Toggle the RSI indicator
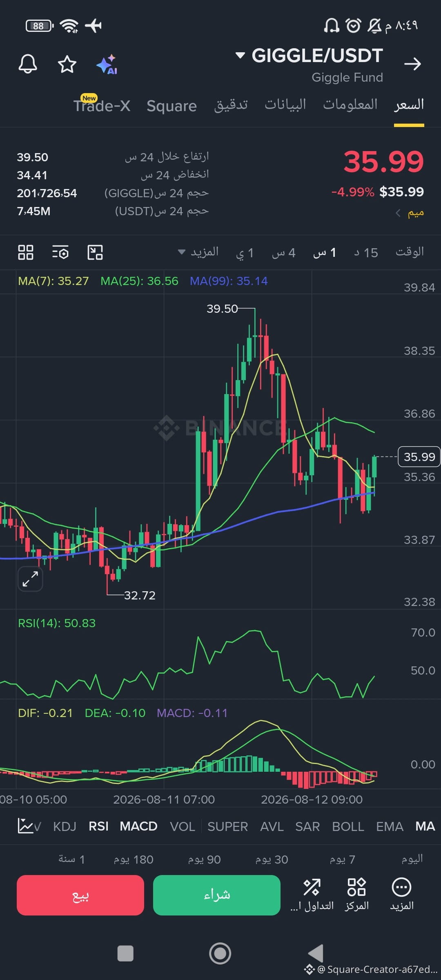The height and width of the screenshot is (980, 441). pyautogui.click(x=99, y=826)
